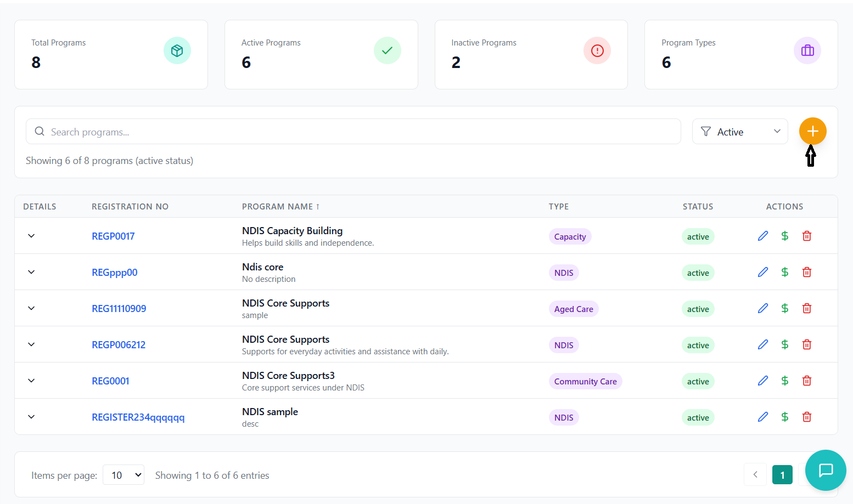This screenshot has height=504, width=853.
Task: Edit the REG0001 program row
Action: (763, 381)
